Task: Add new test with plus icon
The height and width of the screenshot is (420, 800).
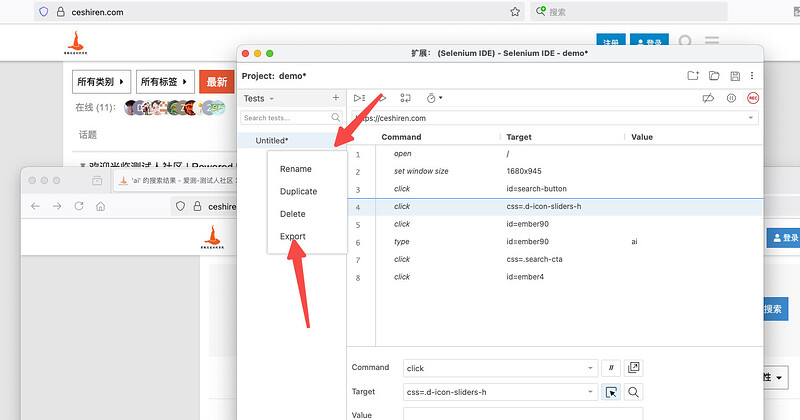Action: tap(336, 97)
